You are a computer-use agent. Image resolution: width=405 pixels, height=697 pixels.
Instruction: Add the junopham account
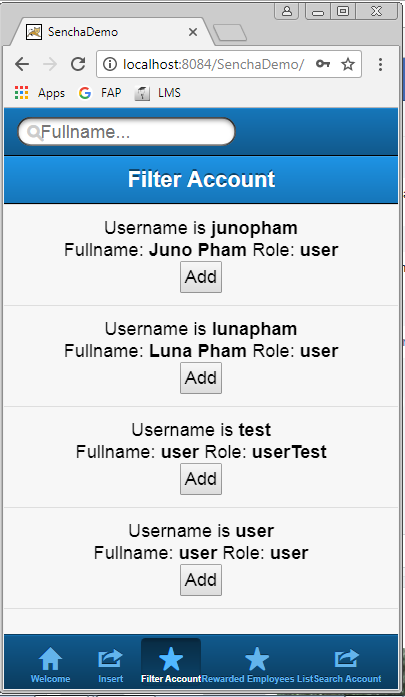[201, 277]
